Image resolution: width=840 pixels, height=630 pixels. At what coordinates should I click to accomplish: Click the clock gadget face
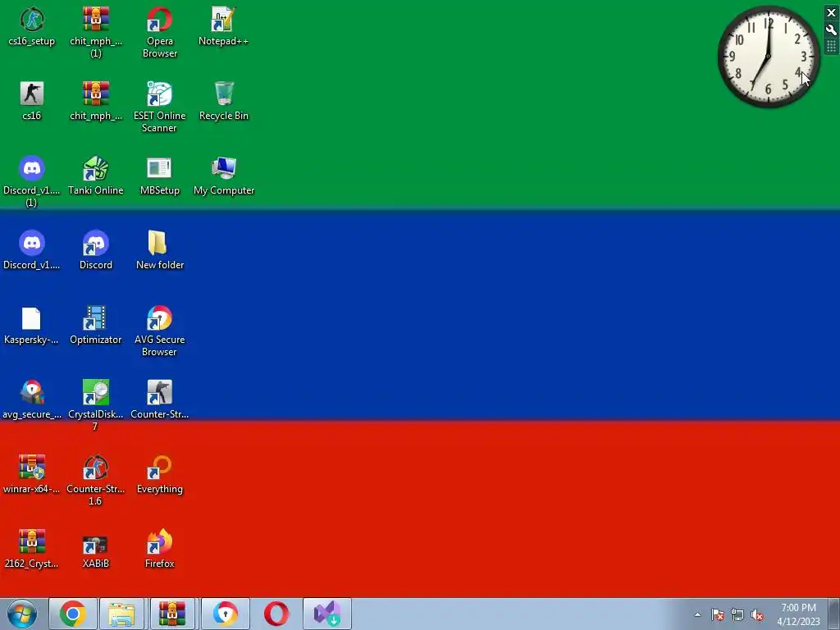pos(769,56)
